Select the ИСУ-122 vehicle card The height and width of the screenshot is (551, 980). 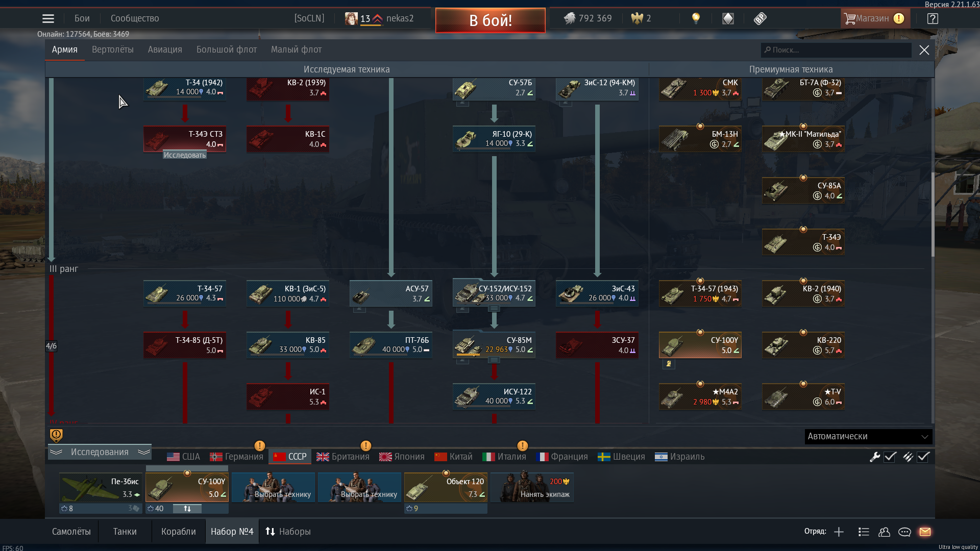(494, 397)
